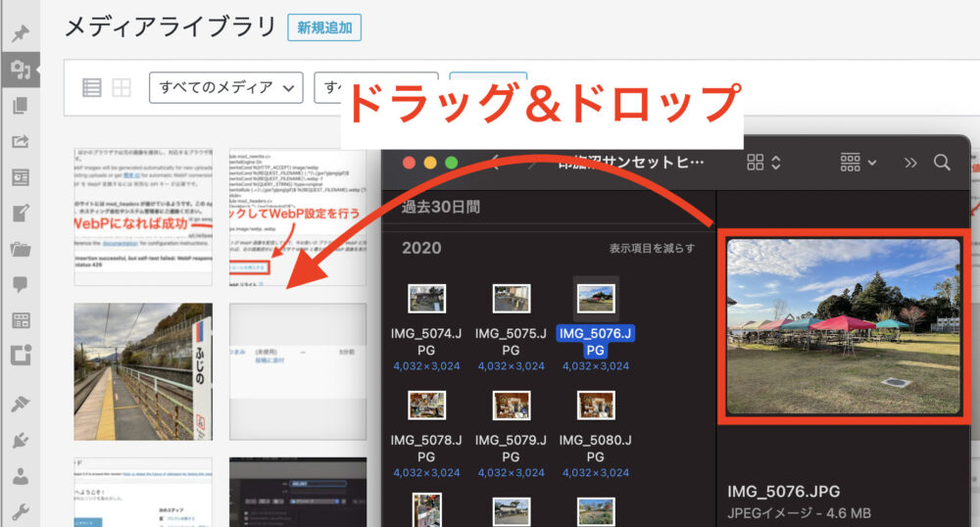
Task: Select file IMG_5078.JPG in Finder
Action: point(426,433)
